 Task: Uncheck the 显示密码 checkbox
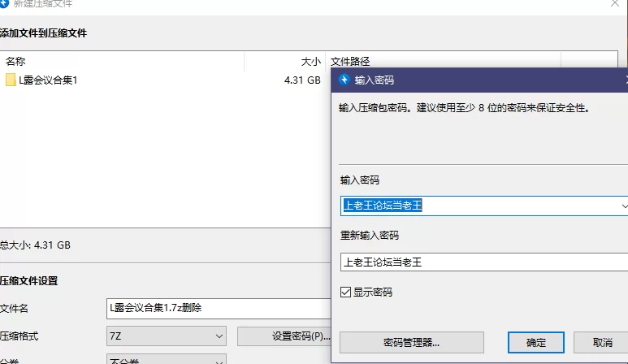[x=345, y=292]
